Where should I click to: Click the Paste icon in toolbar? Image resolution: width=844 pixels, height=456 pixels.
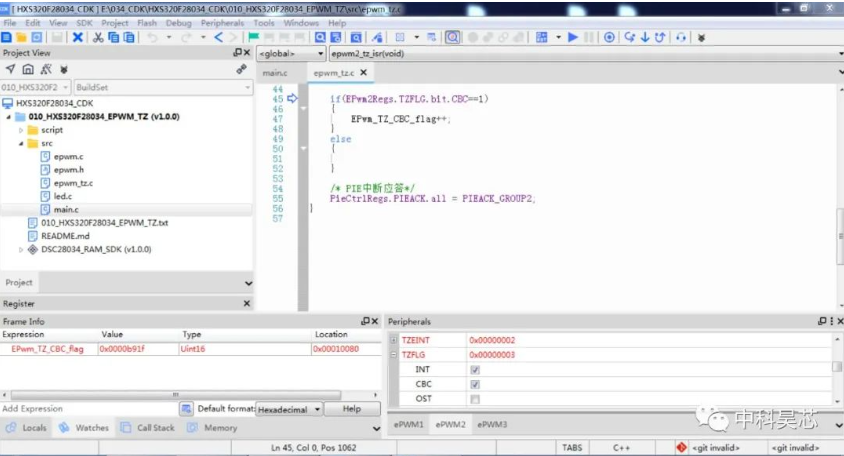(x=129, y=37)
